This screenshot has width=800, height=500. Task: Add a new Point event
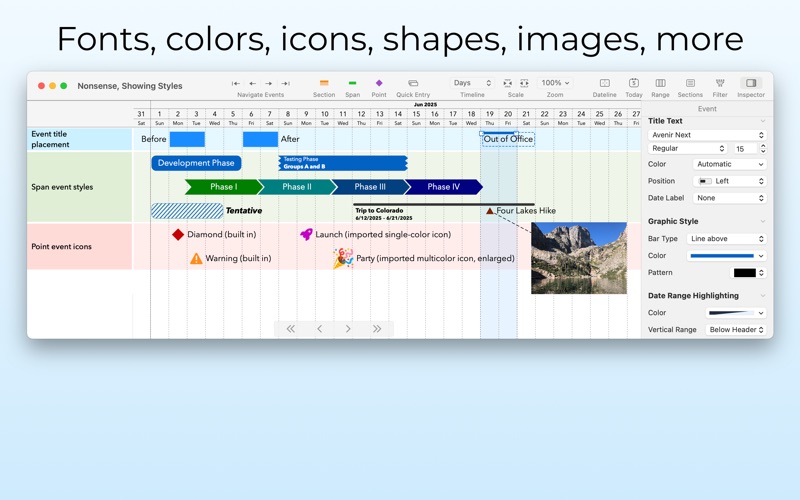379,83
